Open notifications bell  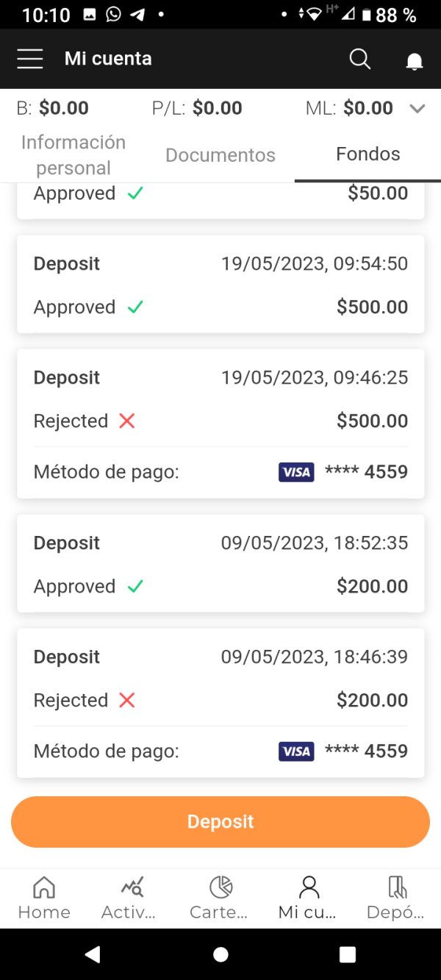click(415, 60)
